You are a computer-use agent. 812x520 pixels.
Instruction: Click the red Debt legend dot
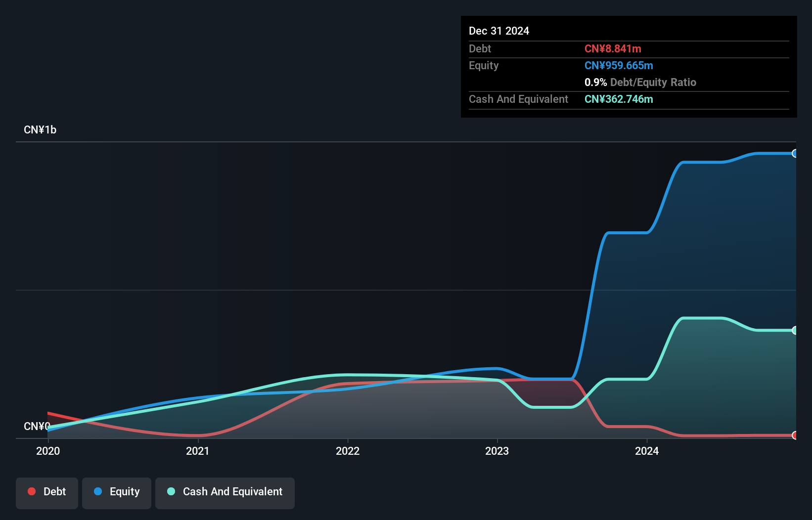pos(32,491)
